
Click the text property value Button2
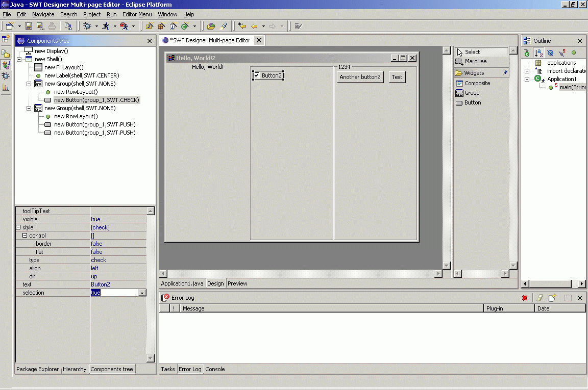pos(101,284)
